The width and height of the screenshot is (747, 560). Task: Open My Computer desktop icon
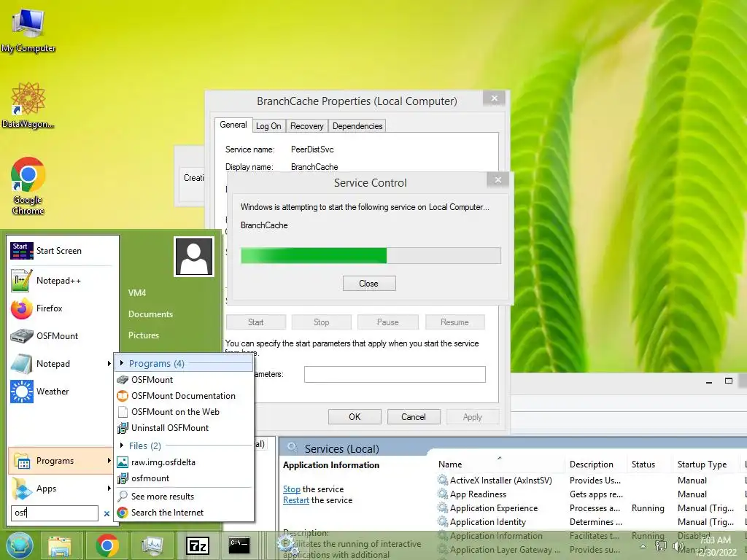coord(28,29)
